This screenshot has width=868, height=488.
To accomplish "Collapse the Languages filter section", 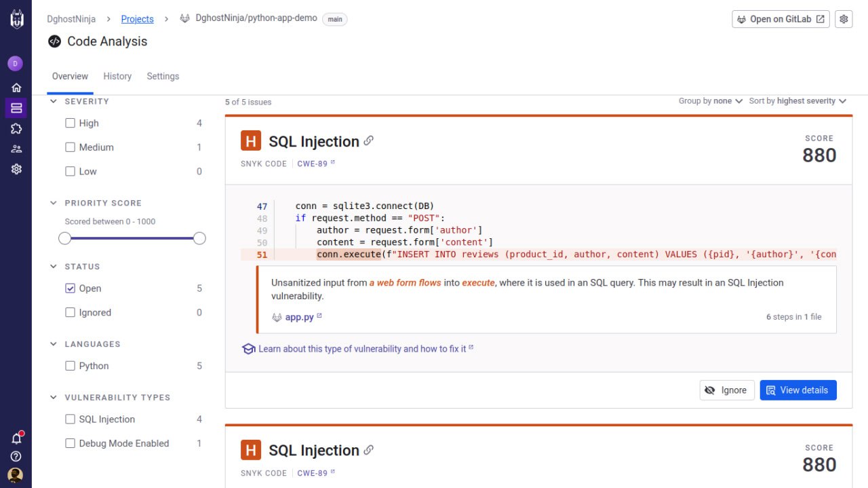I will click(54, 344).
